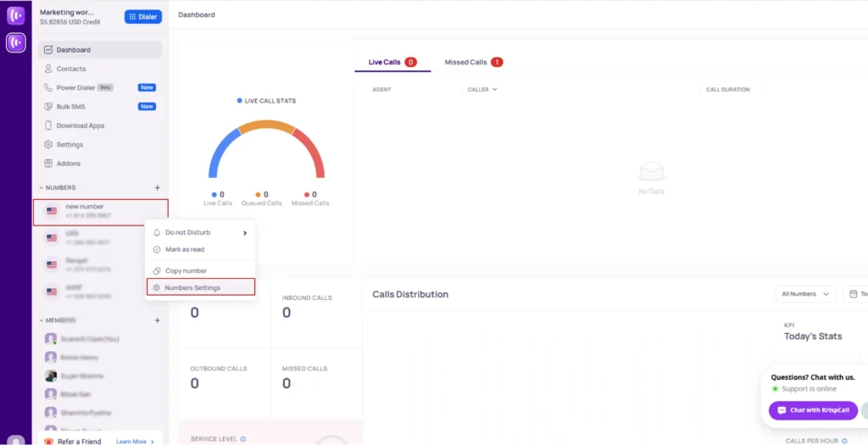Click the Download Apps phone device icon
868x445 pixels.
tap(48, 125)
